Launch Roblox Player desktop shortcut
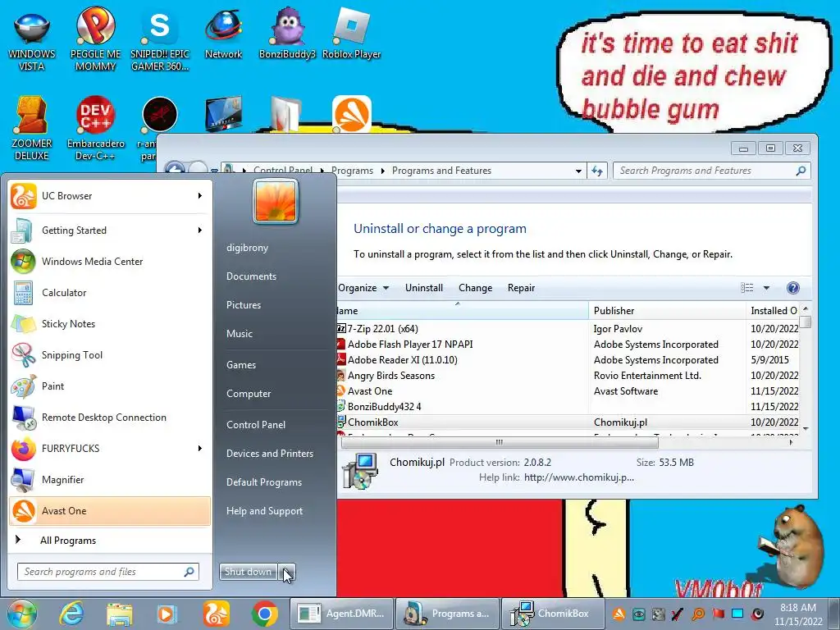Screen dimensions: 840x630 pos(351,33)
